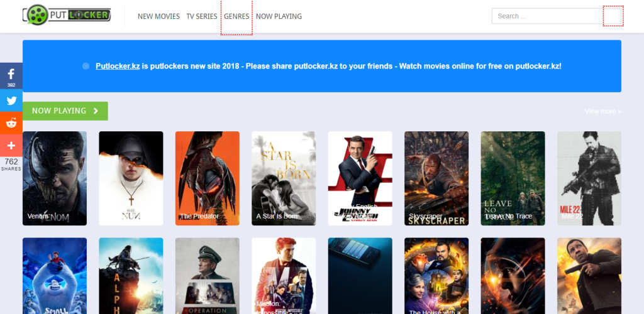
Task: Click the 762 shares counter
Action: tap(11, 165)
